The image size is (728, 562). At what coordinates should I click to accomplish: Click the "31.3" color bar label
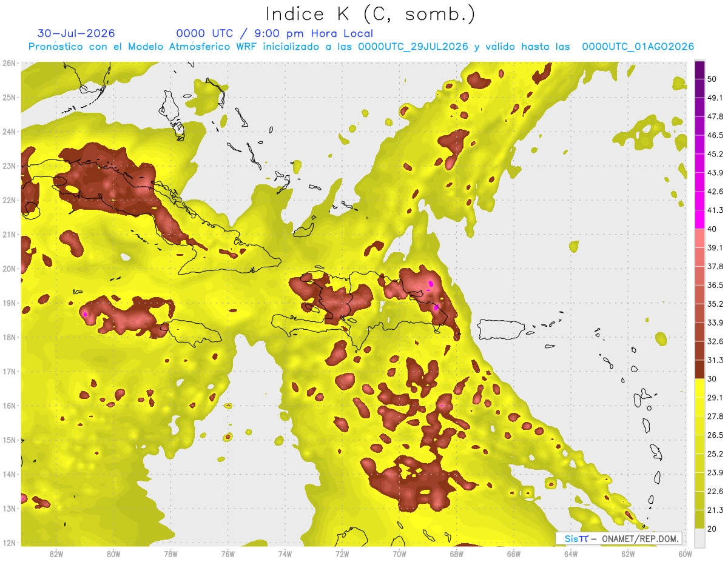[715, 360]
